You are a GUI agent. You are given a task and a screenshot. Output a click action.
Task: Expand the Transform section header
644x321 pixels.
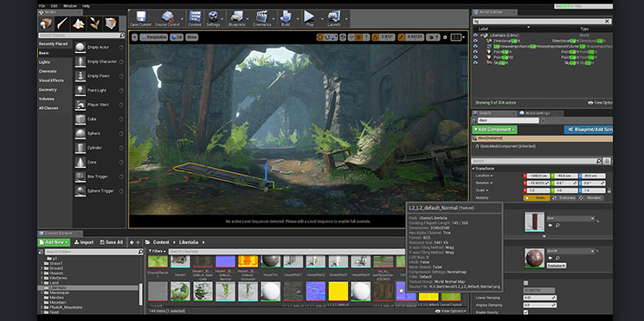(473, 169)
